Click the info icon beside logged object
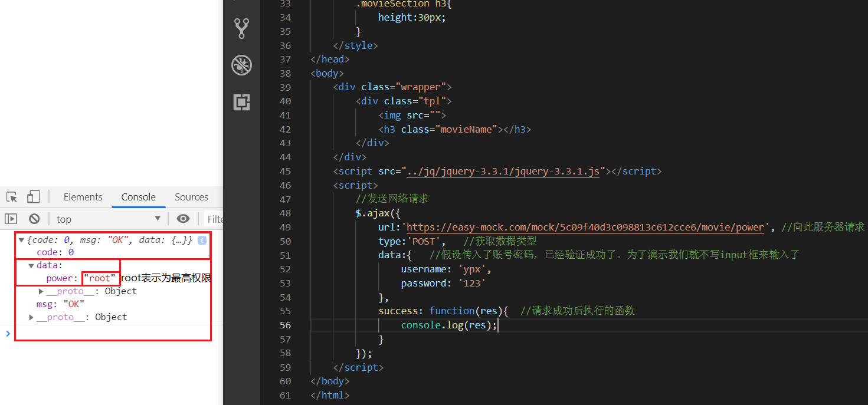This screenshot has height=405, width=868. [x=202, y=240]
